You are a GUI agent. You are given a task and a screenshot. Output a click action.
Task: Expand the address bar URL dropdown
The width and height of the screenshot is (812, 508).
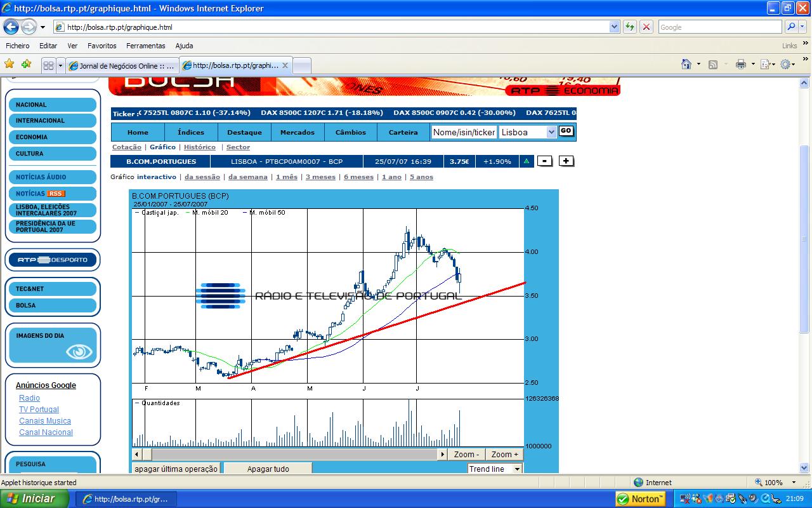[x=614, y=27]
